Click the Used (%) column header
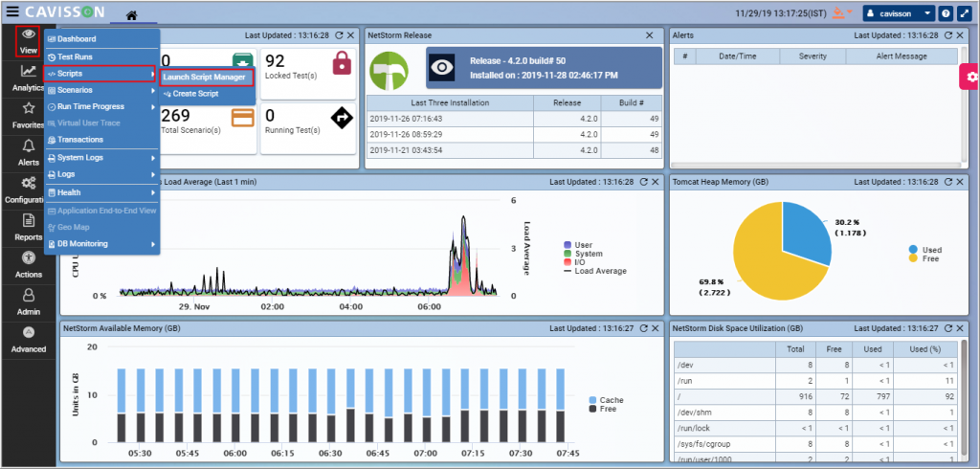The height and width of the screenshot is (469, 980). [x=925, y=349]
